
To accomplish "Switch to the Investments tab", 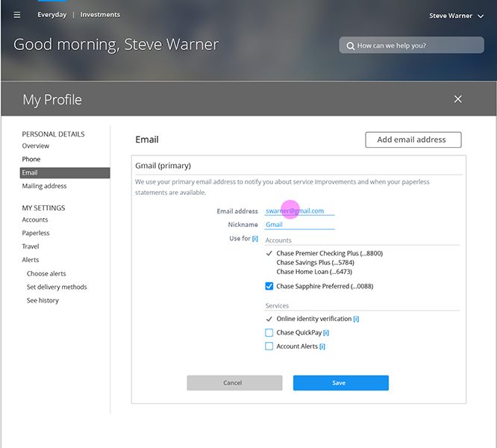I will [100, 15].
